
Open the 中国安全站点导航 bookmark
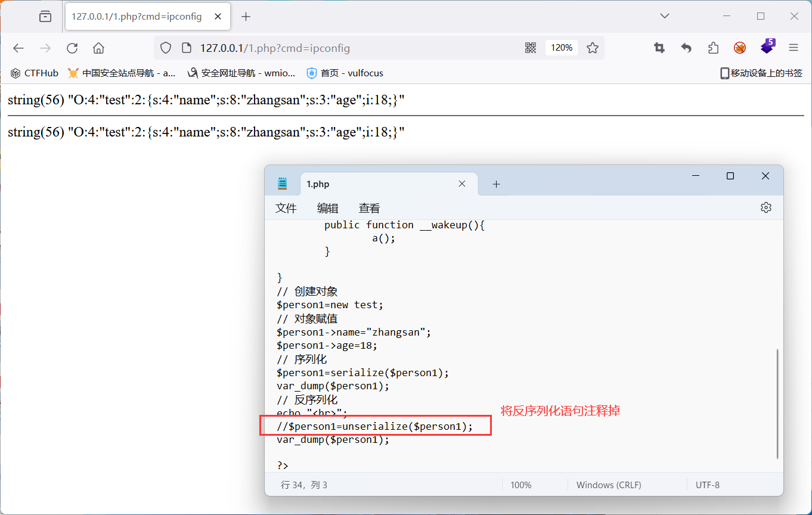(x=122, y=73)
